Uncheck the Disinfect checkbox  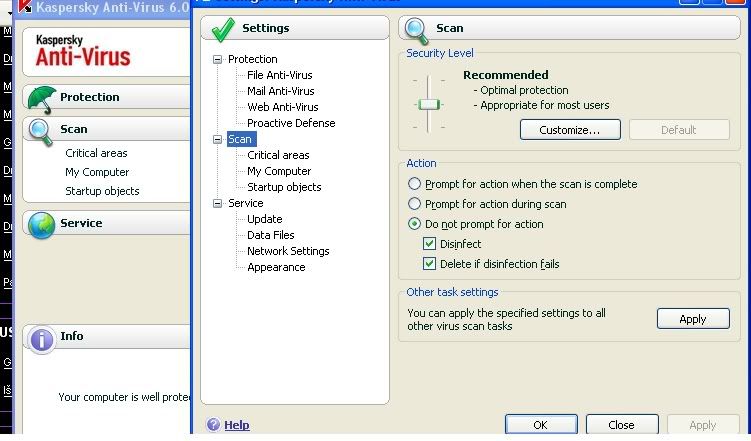tap(429, 244)
